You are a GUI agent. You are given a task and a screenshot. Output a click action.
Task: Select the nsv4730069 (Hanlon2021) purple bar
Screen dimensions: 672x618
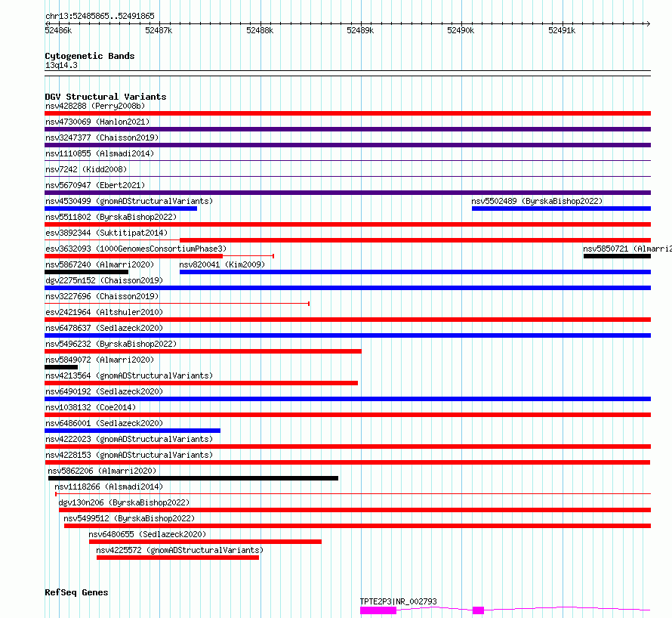point(347,129)
